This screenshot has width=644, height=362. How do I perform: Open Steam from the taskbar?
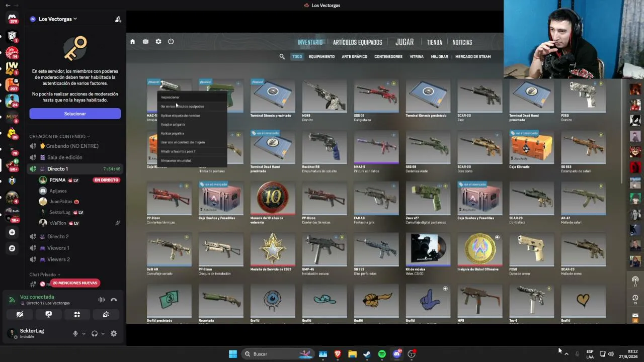[x=367, y=354]
